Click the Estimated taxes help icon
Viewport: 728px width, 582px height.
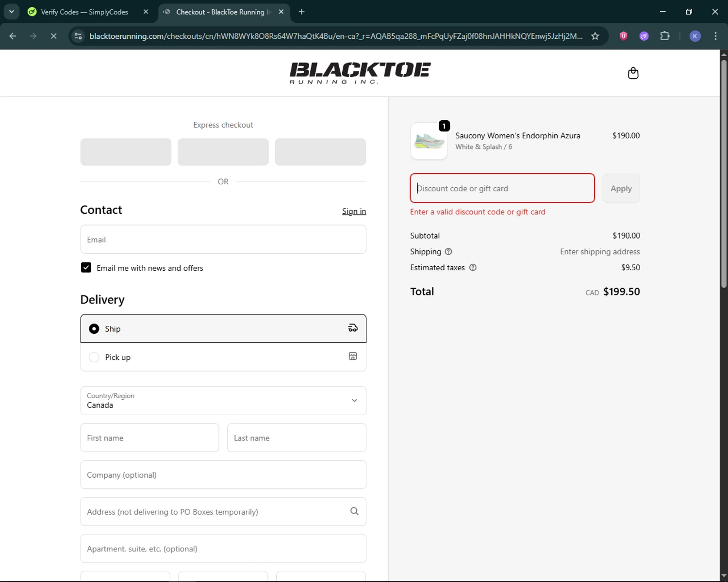[x=473, y=267]
